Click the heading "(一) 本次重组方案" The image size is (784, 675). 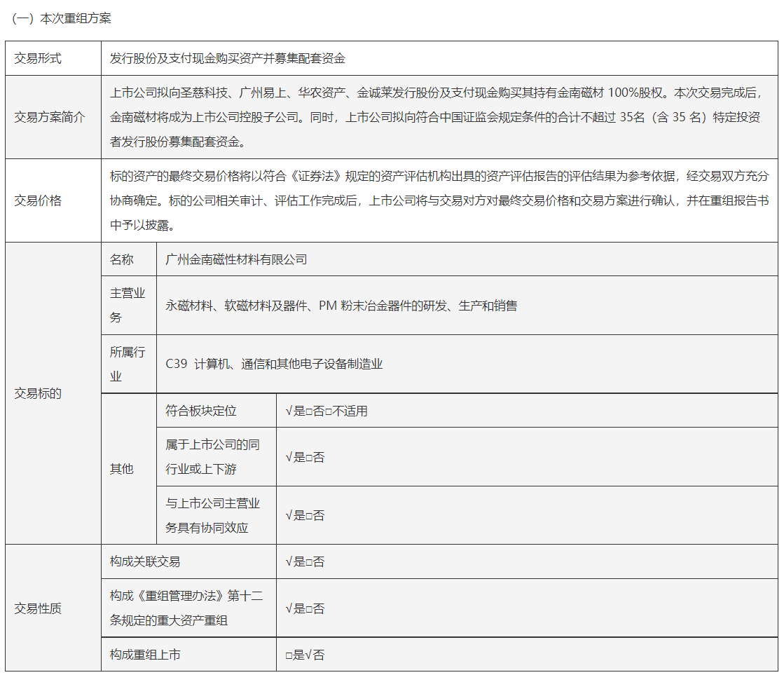click(x=62, y=18)
